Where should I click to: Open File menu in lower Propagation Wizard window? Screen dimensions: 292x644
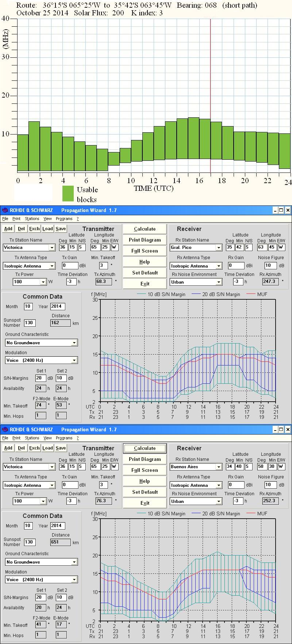click(x=5, y=438)
